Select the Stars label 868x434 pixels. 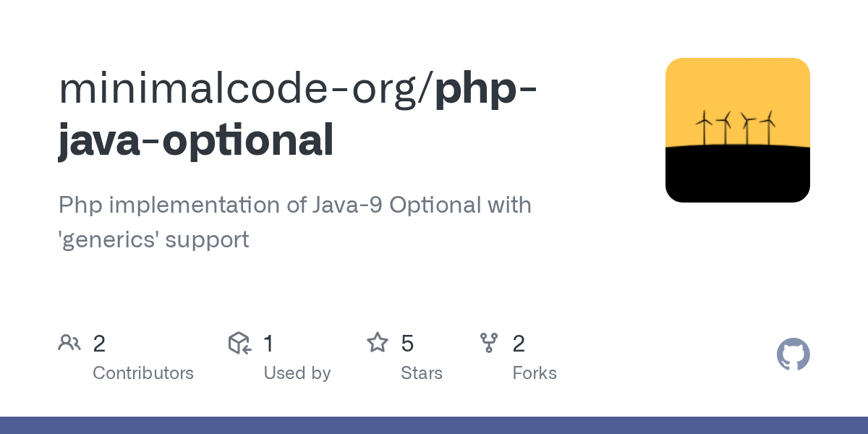click(x=422, y=373)
